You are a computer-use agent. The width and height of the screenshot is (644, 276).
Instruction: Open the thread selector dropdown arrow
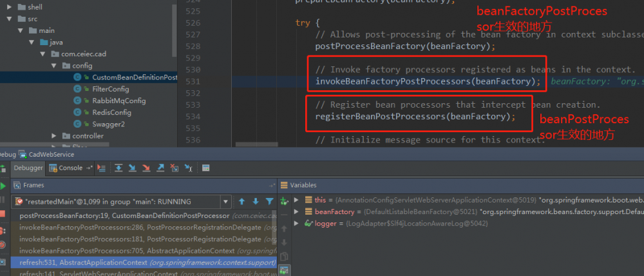(225, 202)
